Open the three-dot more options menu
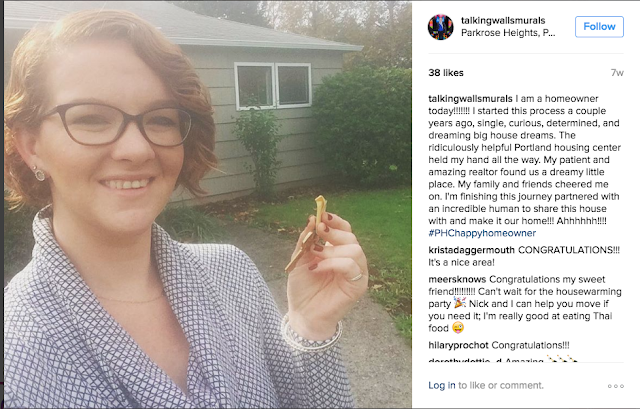 coord(616,386)
